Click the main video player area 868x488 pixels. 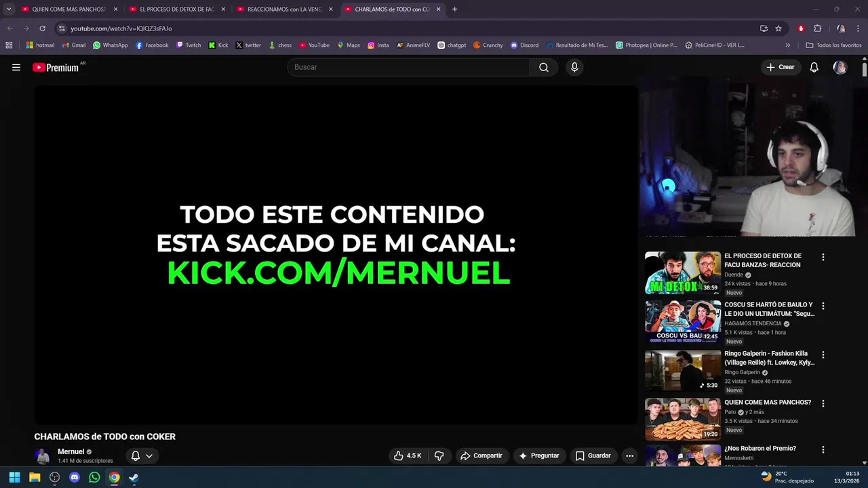coord(336,254)
